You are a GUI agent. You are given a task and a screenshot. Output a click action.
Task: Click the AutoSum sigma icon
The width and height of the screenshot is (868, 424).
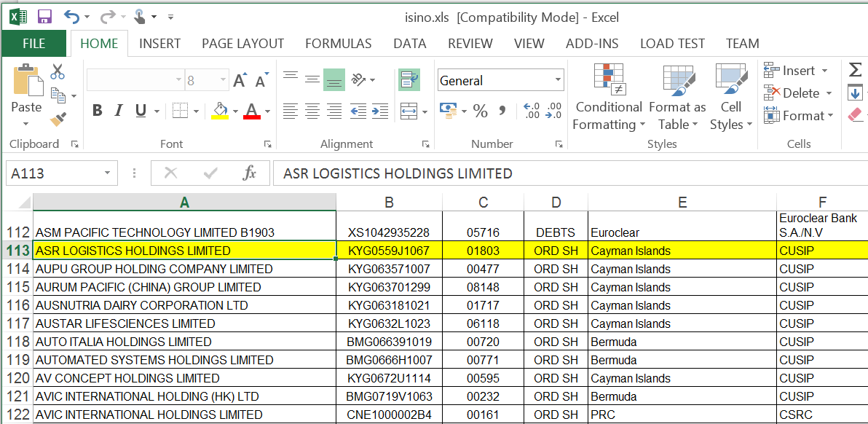856,70
